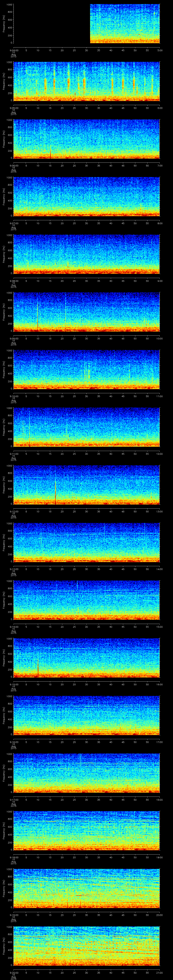173x980 pixels.
Task: Click the spectrogram panel starting at 9:05:00
Action: (x=87, y=81)
